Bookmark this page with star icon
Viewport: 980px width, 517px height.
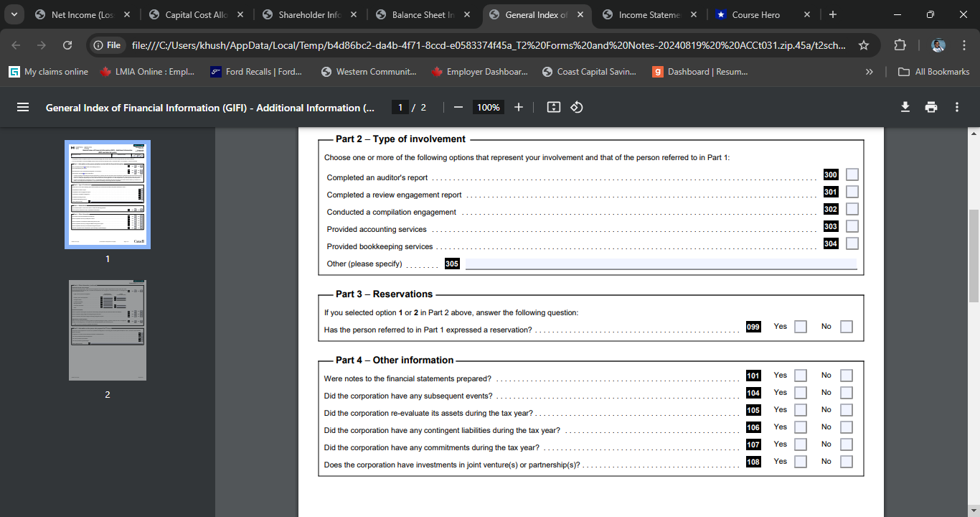tap(864, 45)
